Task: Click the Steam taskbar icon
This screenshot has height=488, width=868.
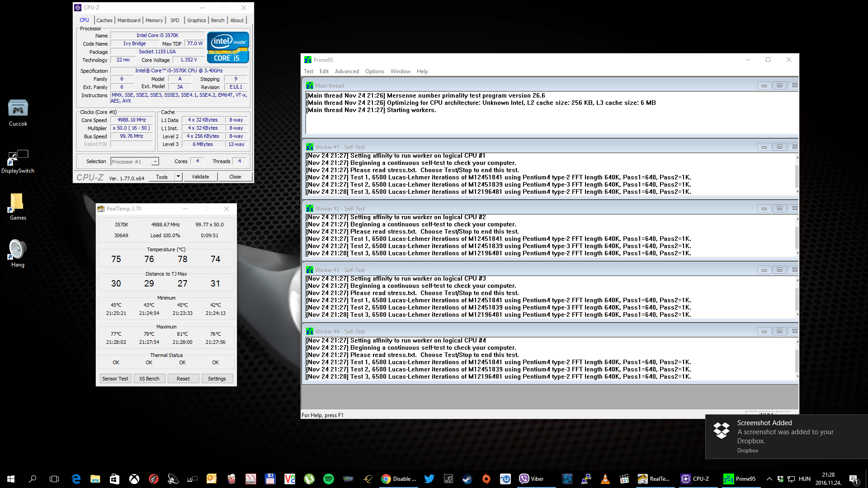Action: (x=467, y=479)
